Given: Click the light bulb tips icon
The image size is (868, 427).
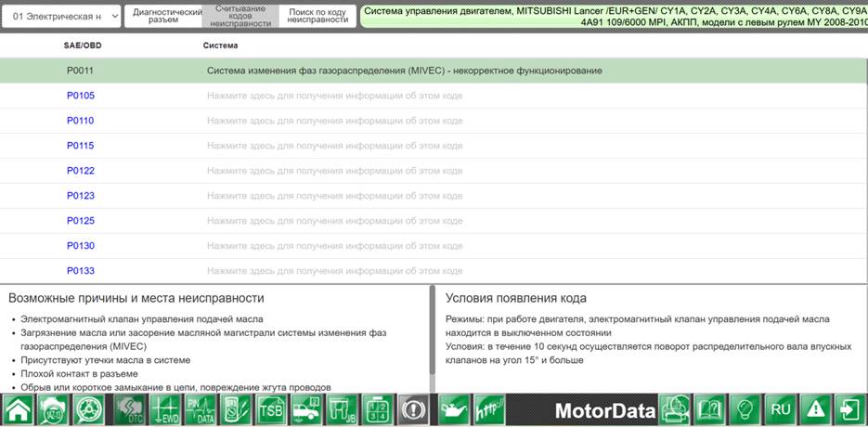Looking at the screenshot, I should [x=745, y=410].
